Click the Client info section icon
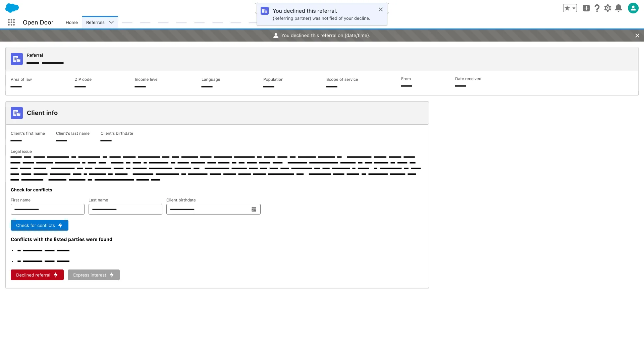The width and height of the screenshot is (644, 362). click(x=17, y=113)
